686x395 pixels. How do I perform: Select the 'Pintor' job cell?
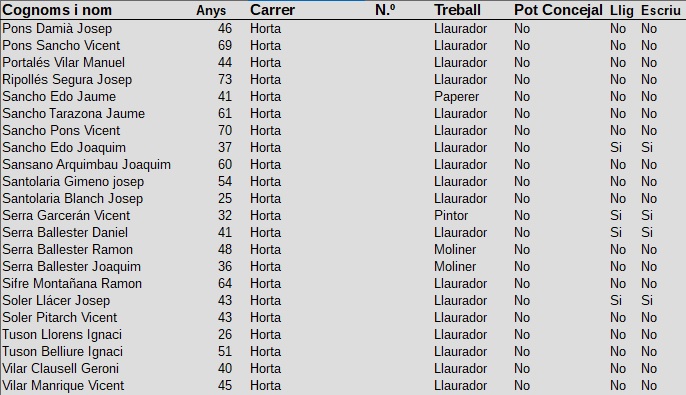(x=451, y=216)
